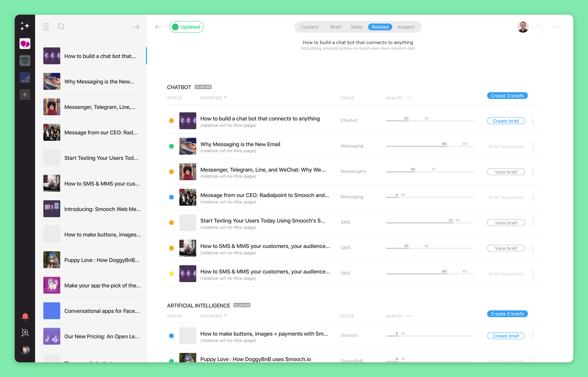Open 'Conversational apps for Face...' sidebar item

coord(92,311)
